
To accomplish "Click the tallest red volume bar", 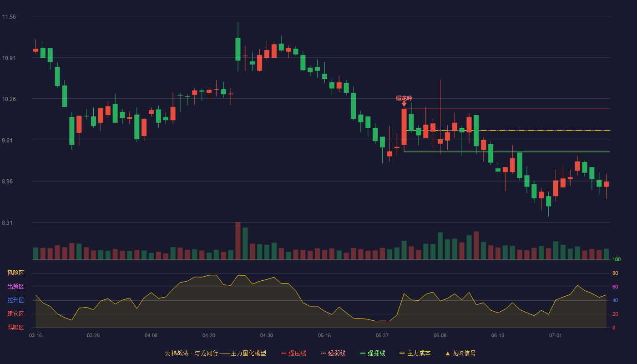I will (x=238, y=241).
